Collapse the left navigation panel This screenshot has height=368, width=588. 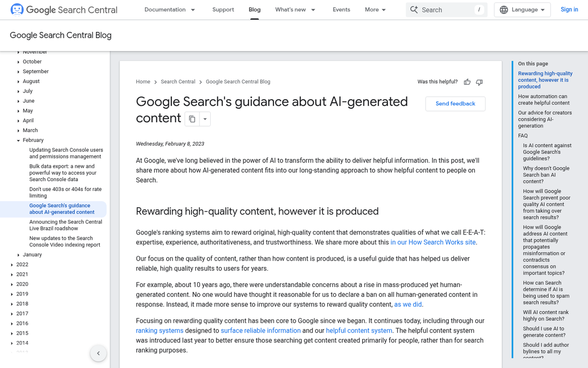pos(98,353)
